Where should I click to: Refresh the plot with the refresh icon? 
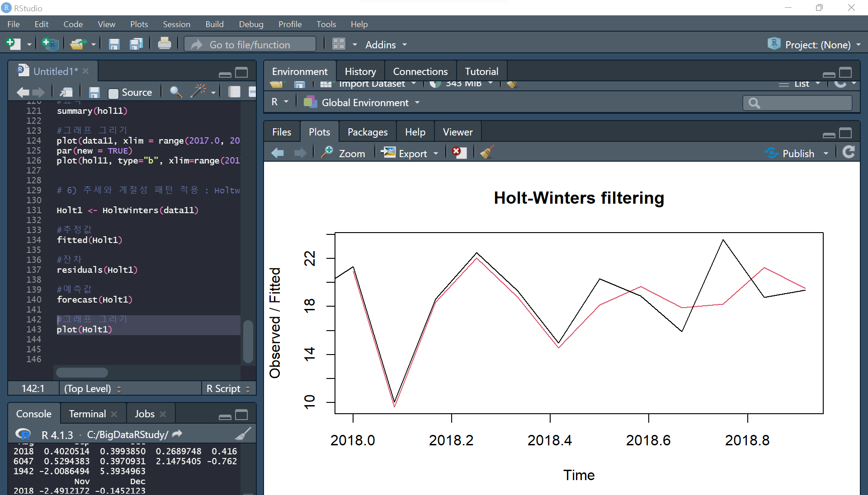[849, 153]
